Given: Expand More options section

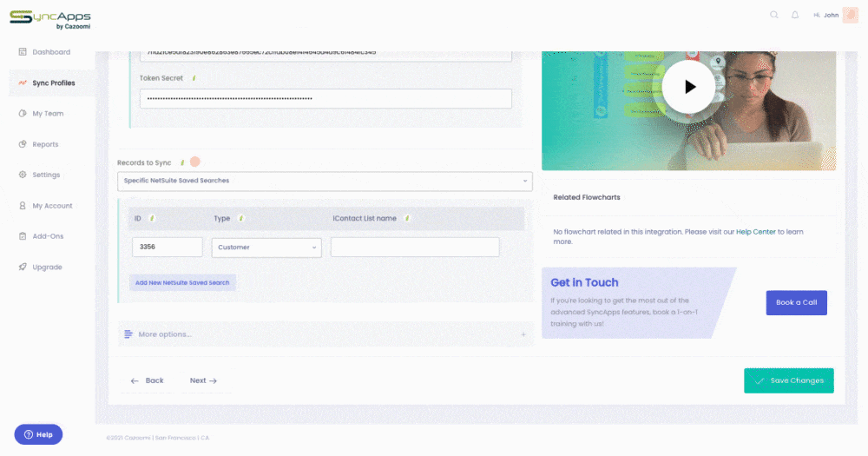Looking at the screenshot, I should (x=325, y=334).
